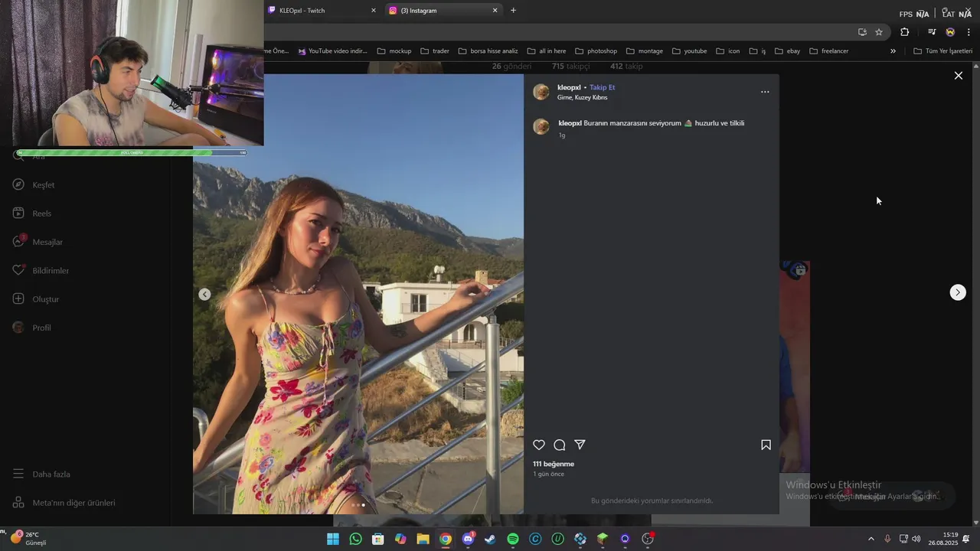Open Reels in Instagram sidebar
The width and height of the screenshot is (980, 551).
click(x=32, y=214)
